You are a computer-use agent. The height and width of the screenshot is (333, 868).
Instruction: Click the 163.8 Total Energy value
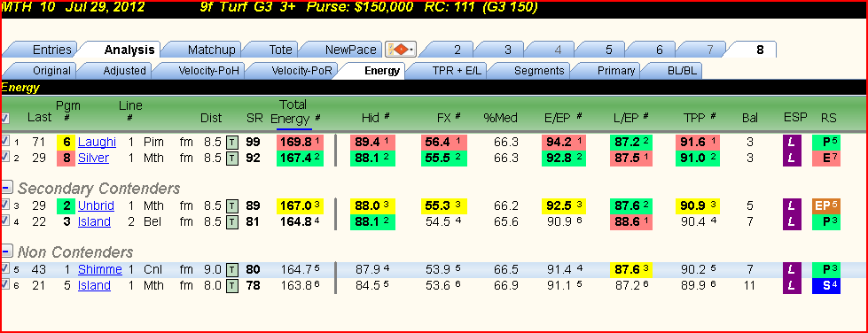(x=300, y=286)
